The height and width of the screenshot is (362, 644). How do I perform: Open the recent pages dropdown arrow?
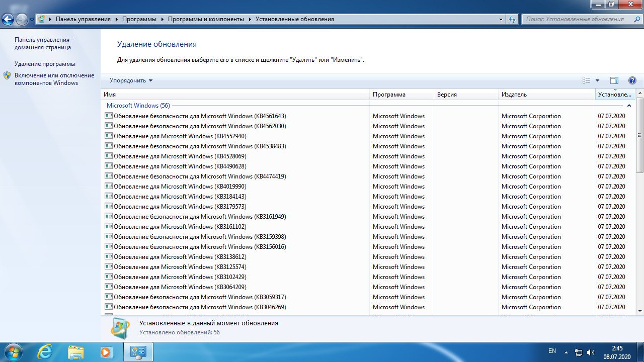(x=32, y=20)
